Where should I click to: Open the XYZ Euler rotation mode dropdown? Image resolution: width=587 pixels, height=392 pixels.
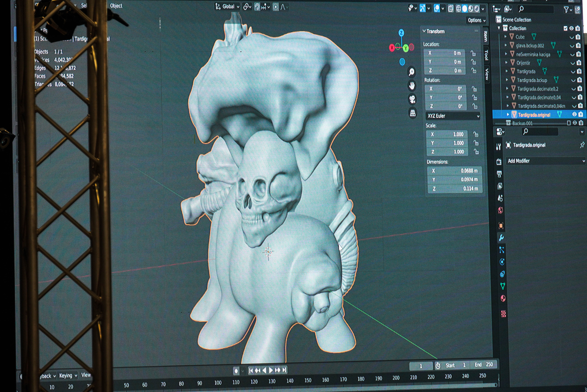tap(453, 116)
